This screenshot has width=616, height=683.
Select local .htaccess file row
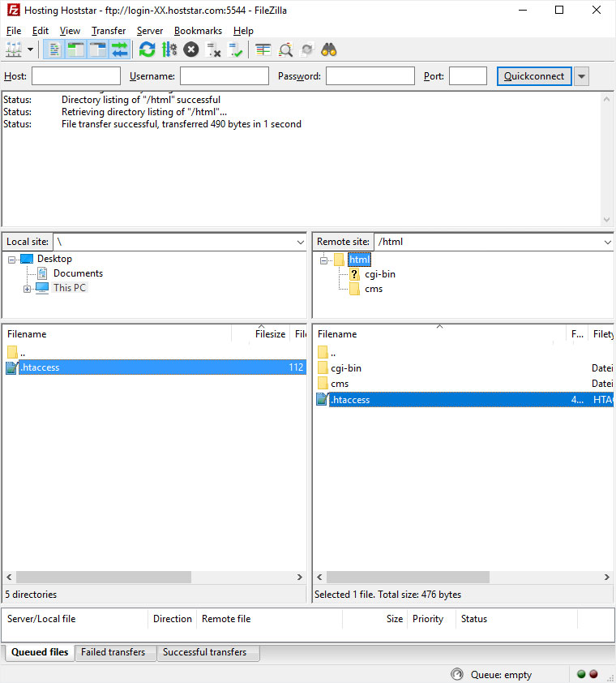coord(156,367)
